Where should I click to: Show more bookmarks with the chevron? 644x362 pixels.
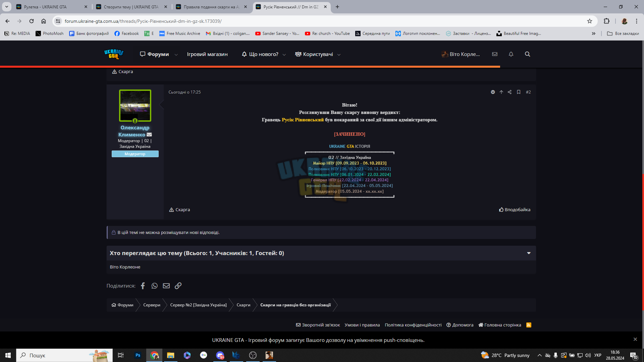point(594,34)
